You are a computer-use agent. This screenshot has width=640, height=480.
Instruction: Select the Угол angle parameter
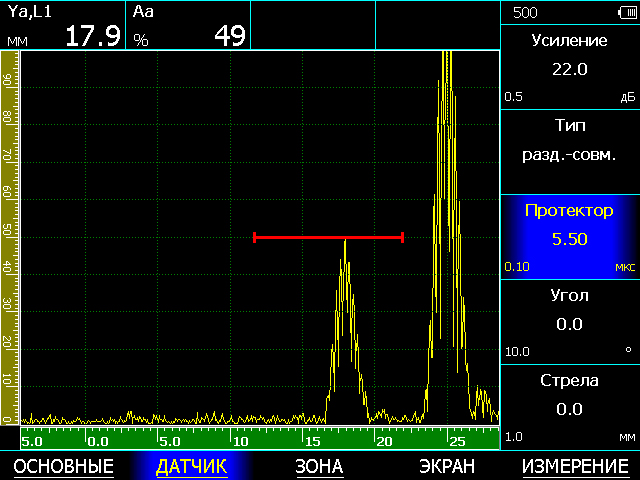(x=569, y=321)
